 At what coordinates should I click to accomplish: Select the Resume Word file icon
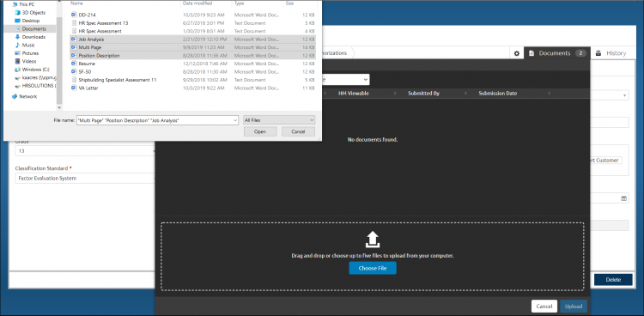click(x=74, y=64)
